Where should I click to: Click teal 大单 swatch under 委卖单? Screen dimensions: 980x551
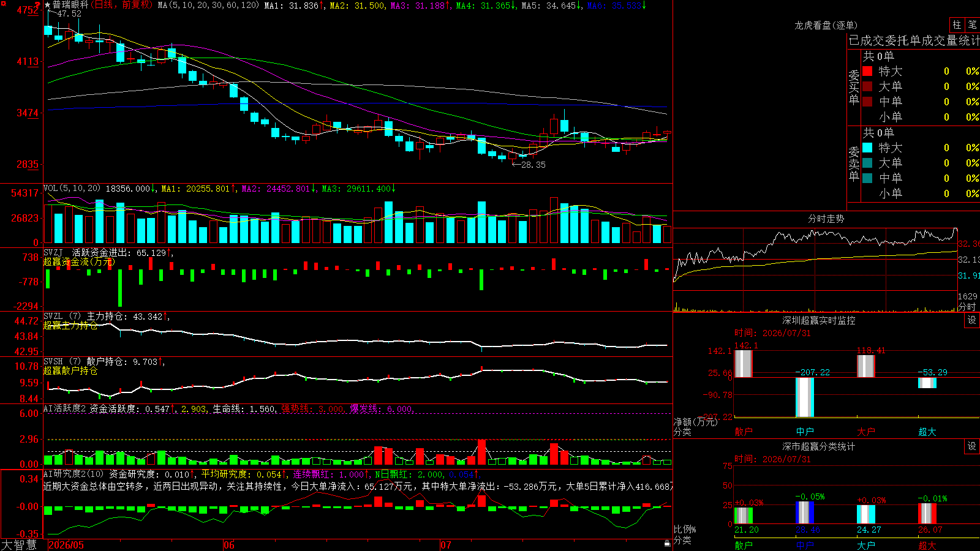(x=867, y=163)
